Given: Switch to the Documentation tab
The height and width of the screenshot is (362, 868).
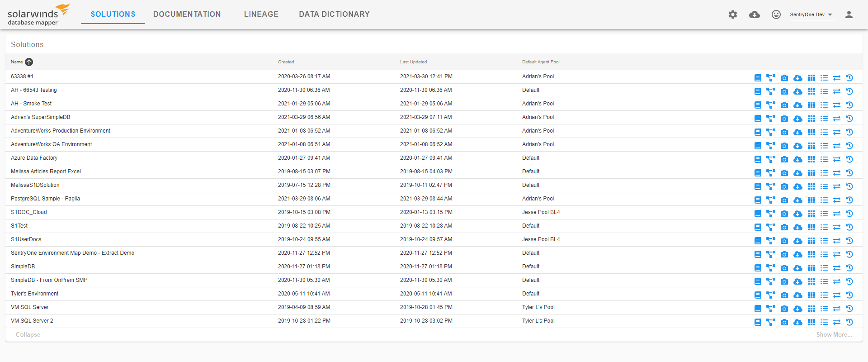Looking at the screenshot, I should coord(187,14).
